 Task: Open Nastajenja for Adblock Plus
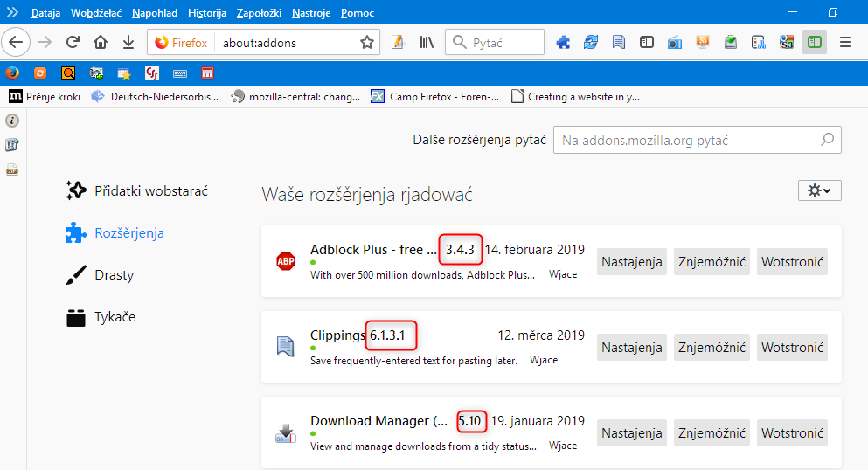631,262
